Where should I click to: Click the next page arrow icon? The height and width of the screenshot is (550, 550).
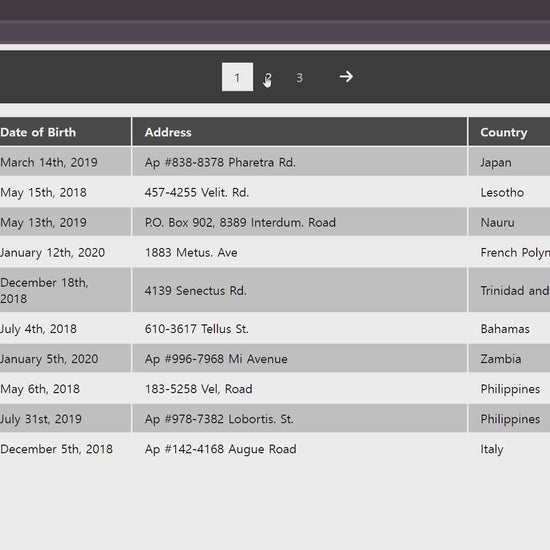[x=346, y=77]
